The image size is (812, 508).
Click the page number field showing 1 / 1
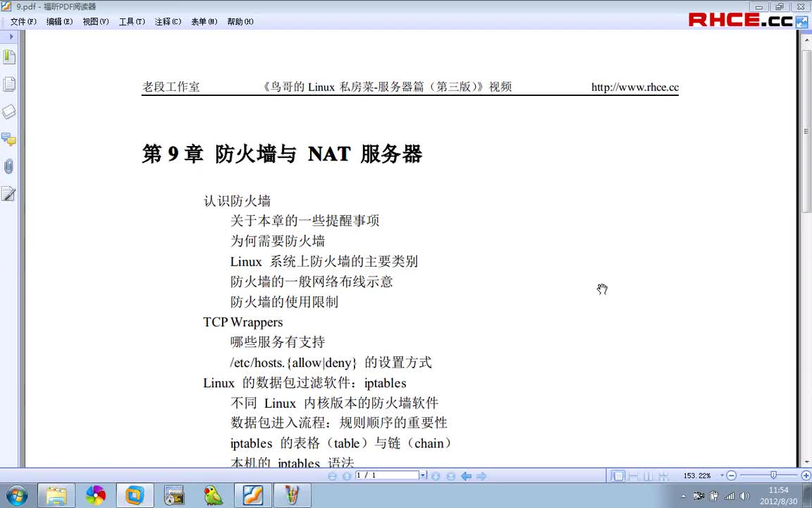(388, 476)
